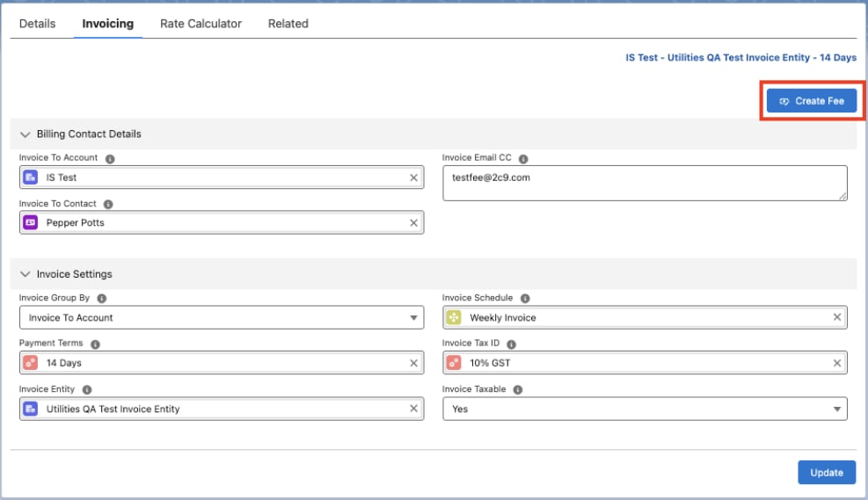Open the Invoice Taxable dropdown
The height and width of the screenshot is (500, 868).
pyautogui.click(x=645, y=409)
